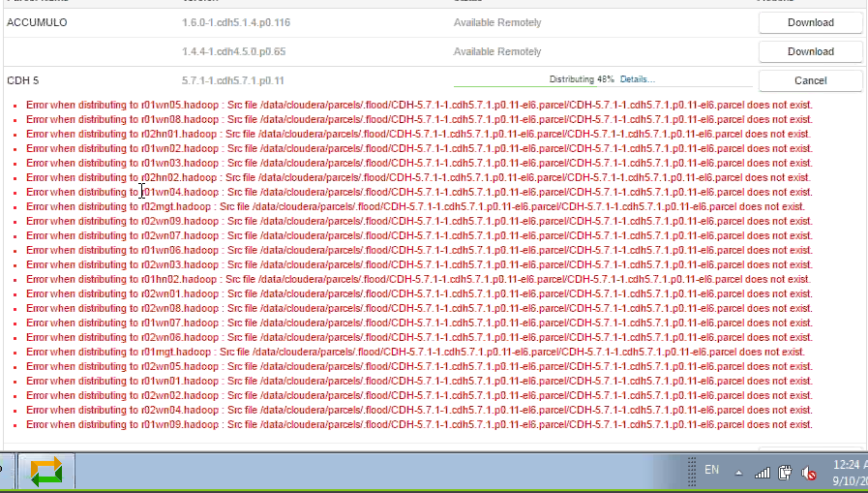Click the error line for r02wn01.hadoop

coord(419,293)
